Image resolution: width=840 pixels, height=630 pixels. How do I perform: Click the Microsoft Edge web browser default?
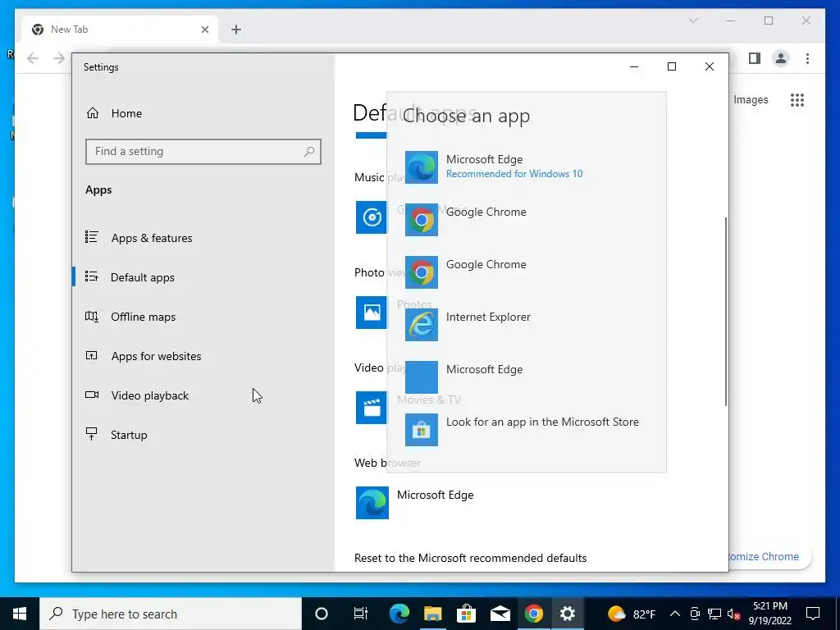[x=415, y=503]
